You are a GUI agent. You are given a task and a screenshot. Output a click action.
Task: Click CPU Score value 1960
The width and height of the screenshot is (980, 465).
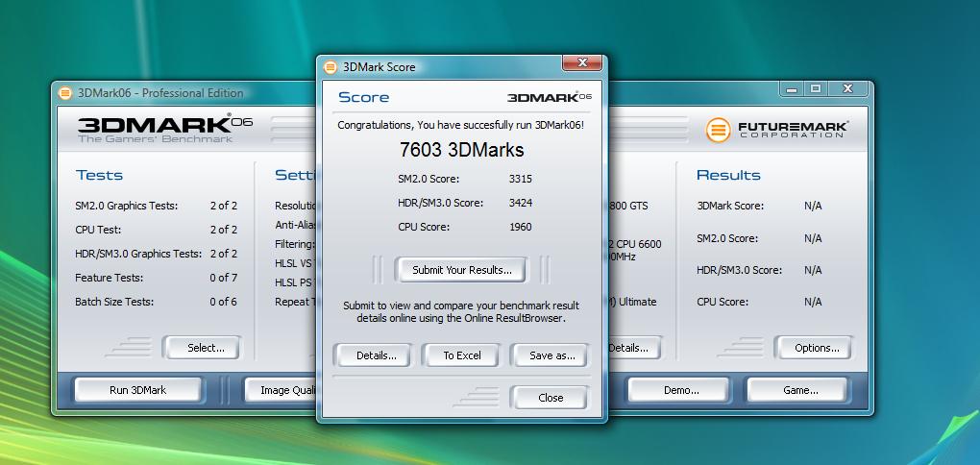(521, 227)
